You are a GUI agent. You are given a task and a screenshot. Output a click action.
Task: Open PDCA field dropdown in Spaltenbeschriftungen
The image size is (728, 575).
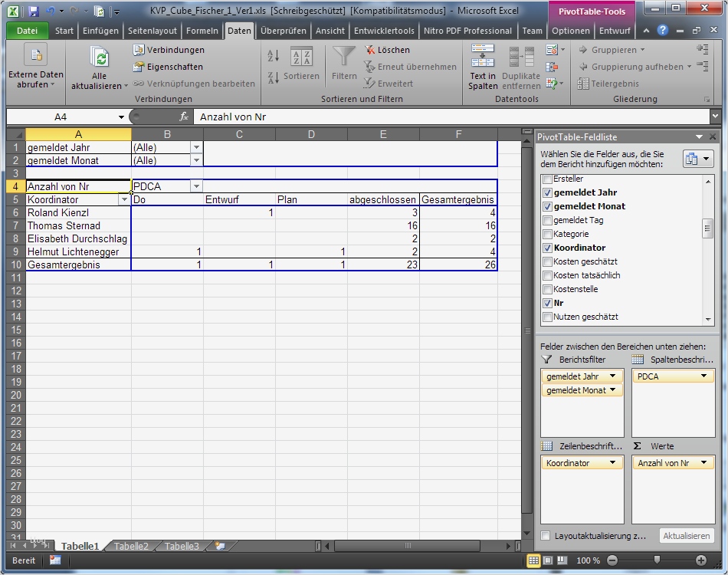pyautogui.click(x=703, y=376)
